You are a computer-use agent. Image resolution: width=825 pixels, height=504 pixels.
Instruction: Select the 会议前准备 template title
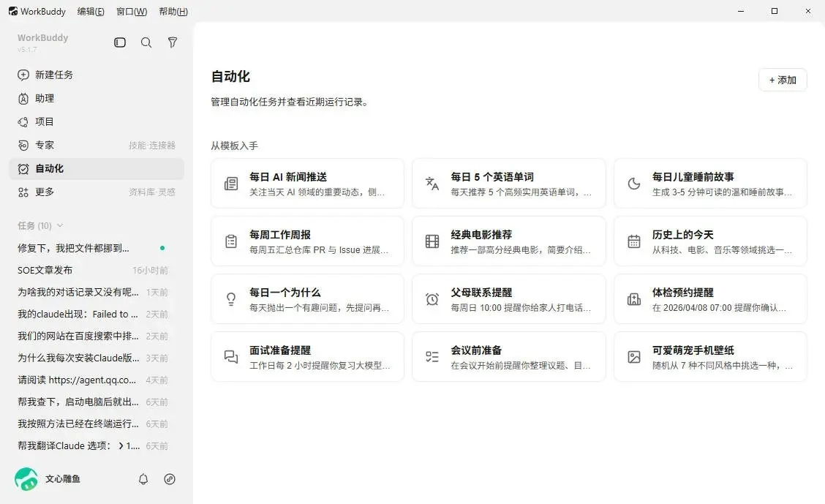point(476,350)
